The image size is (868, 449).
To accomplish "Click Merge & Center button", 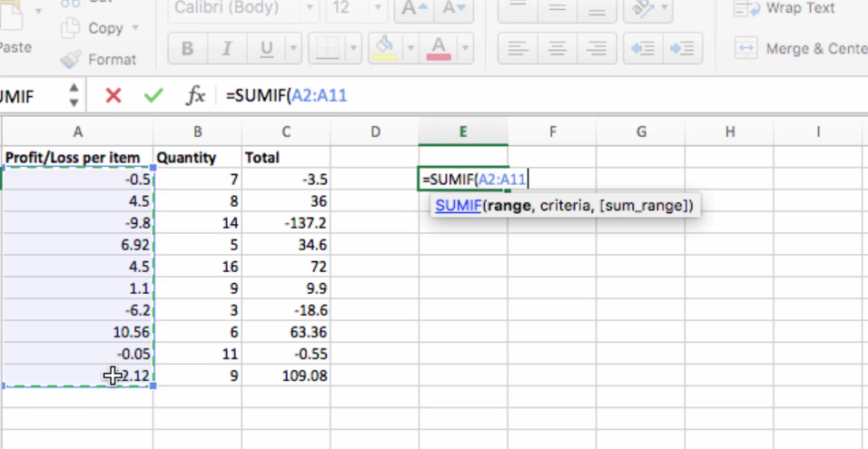I will [801, 49].
